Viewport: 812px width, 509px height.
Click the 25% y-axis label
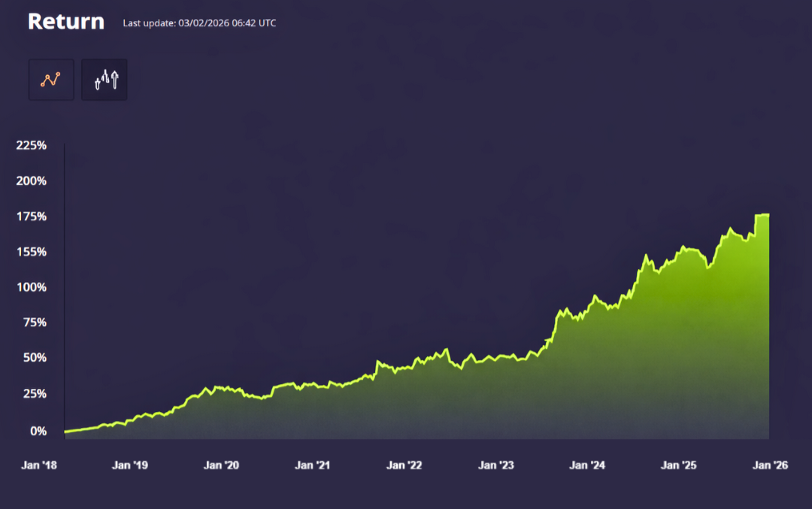tap(35, 393)
